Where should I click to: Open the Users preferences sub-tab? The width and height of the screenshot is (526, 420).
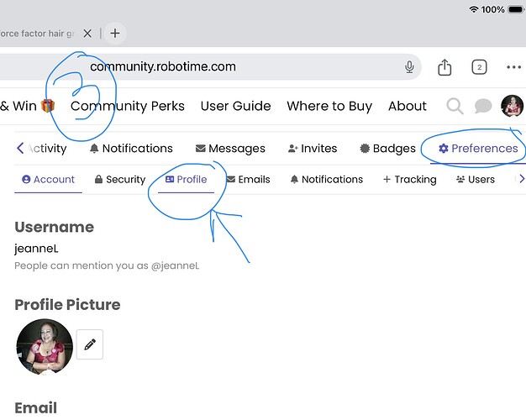pyautogui.click(x=476, y=180)
